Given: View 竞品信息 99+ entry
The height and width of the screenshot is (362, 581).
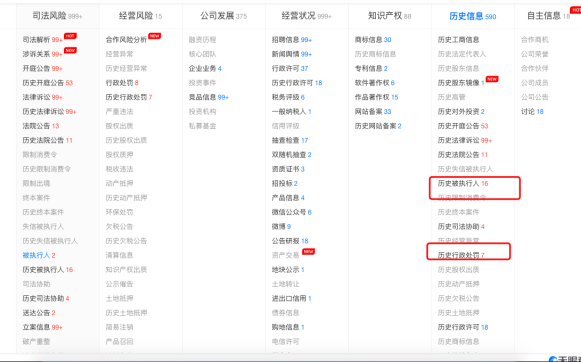Looking at the screenshot, I should pos(209,97).
